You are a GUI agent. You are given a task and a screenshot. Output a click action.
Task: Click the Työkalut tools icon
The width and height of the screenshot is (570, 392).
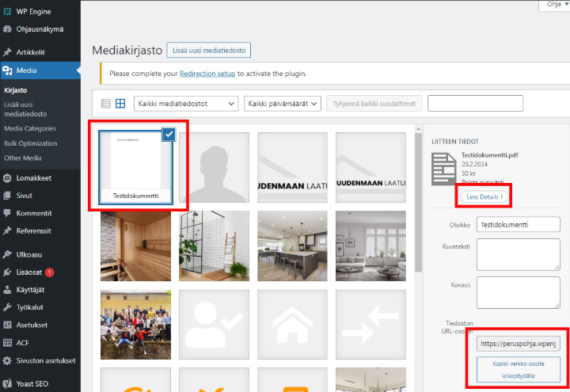coord(8,306)
